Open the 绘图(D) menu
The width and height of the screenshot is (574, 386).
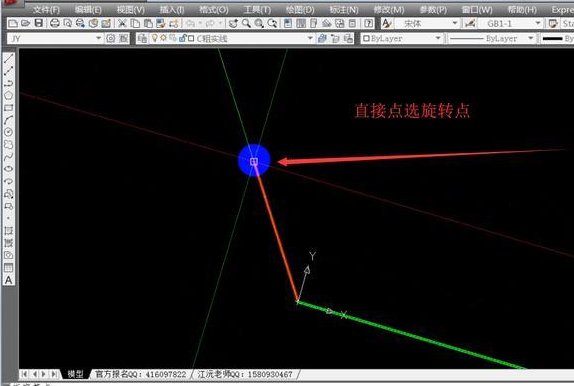pyautogui.click(x=300, y=10)
